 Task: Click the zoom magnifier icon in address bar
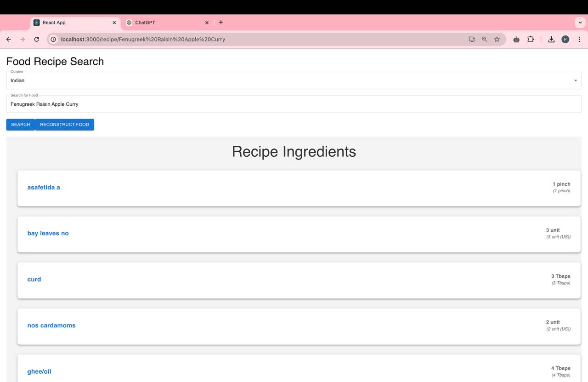coord(484,40)
